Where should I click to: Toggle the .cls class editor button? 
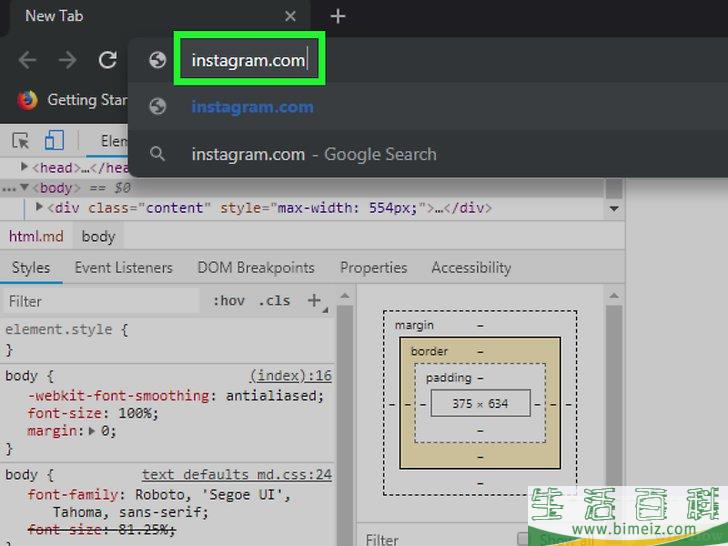coord(274,301)
